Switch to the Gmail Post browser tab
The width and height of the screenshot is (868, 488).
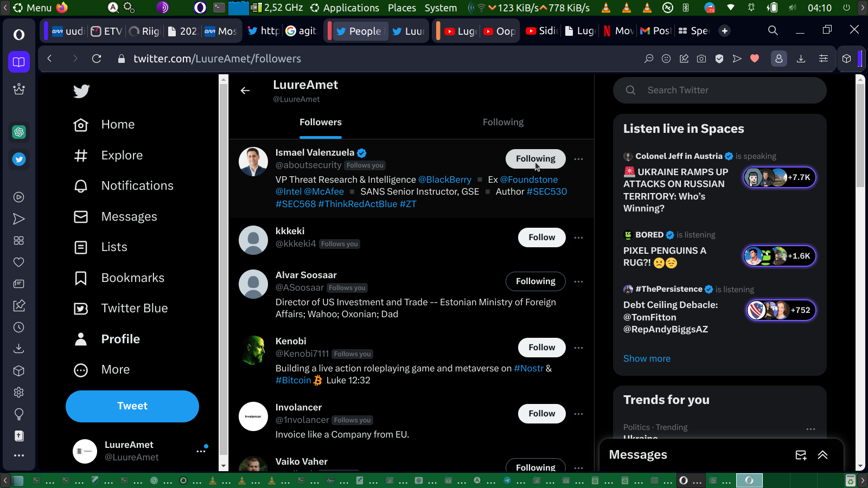(656, 31)
